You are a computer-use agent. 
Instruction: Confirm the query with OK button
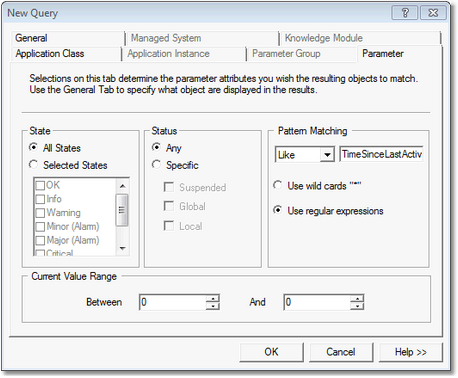point(271,352)
